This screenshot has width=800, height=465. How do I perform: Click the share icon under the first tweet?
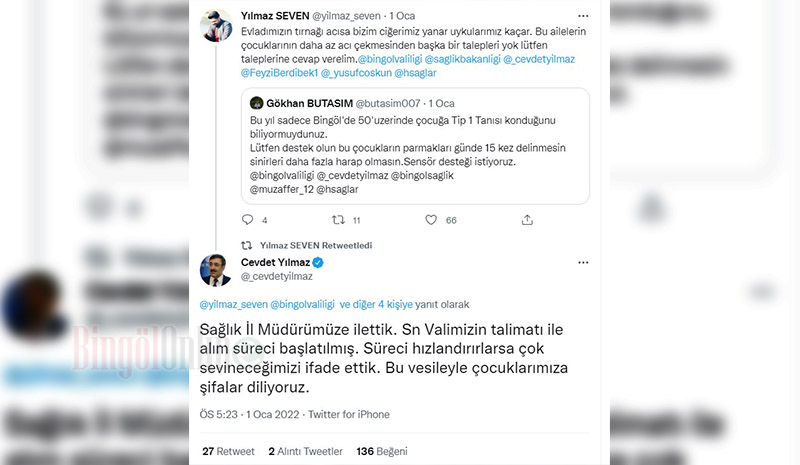[x=527, y=220]
